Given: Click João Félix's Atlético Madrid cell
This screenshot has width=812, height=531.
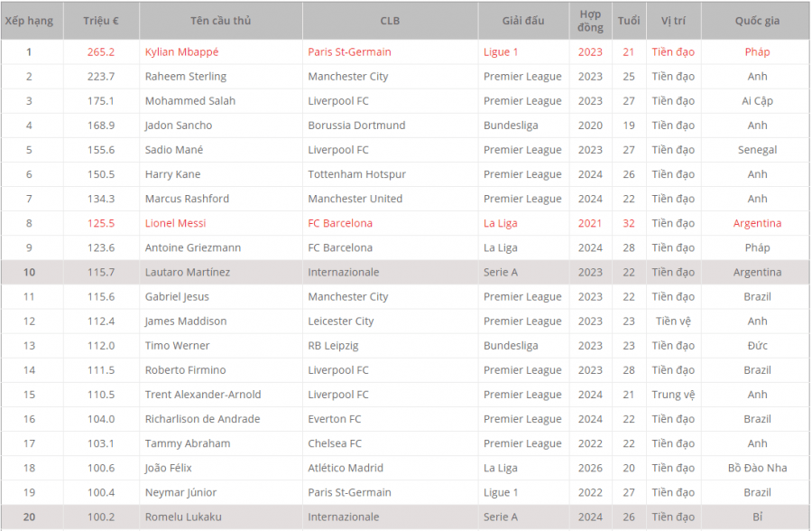Looking at the screenshot, I should coord(346,468).
